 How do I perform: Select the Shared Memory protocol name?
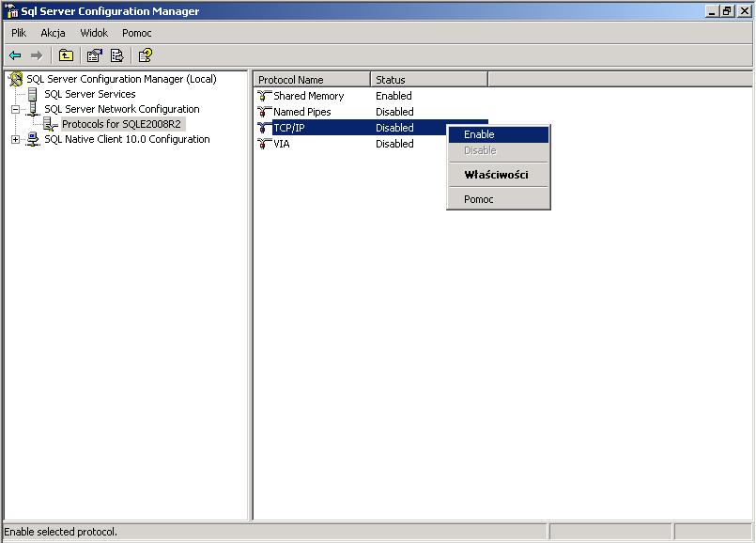(309, 96)
